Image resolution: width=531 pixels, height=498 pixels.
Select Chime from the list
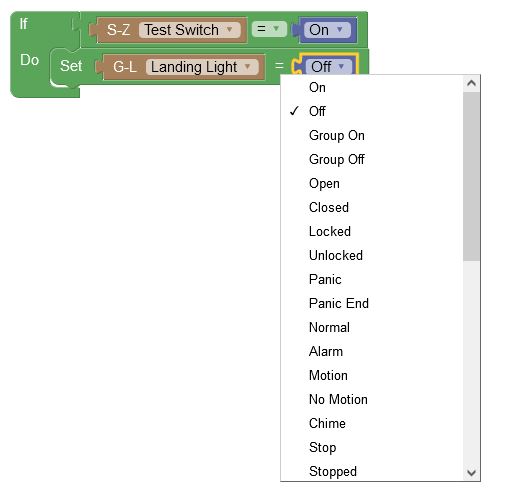click(x=372, y=424)
